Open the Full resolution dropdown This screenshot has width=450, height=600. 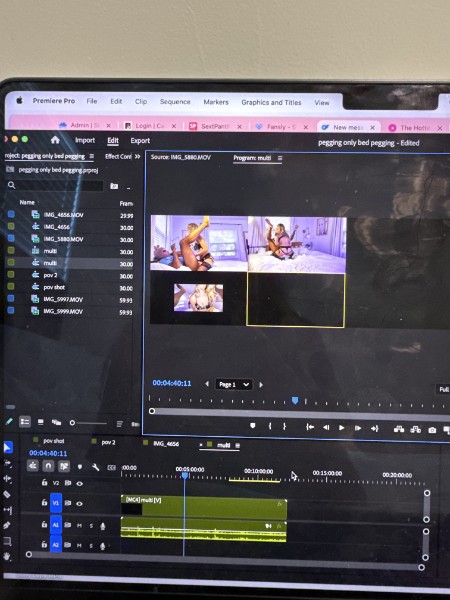[x=443, y=390]
